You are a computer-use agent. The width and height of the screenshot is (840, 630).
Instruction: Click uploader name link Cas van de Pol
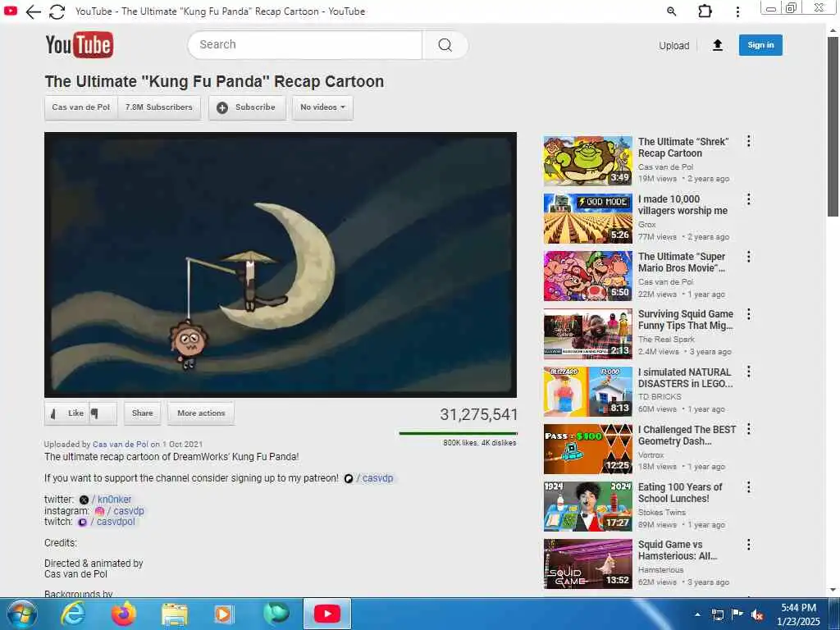pos(121,444)
